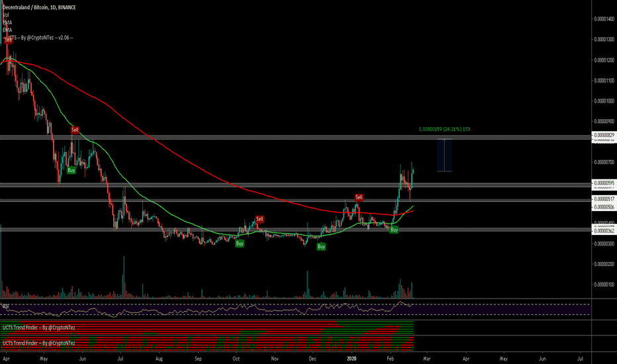Click the 0.00000595 price label on axis
Screen dimensions: 617x364
[x=604, y=183]
